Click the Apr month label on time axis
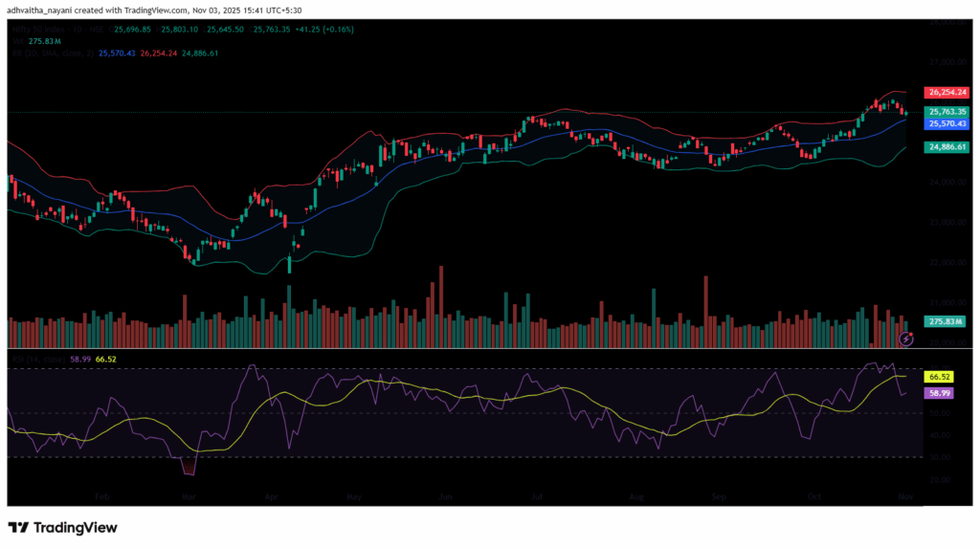This screenshot has height=548, width=980. [x=271, y=498]
